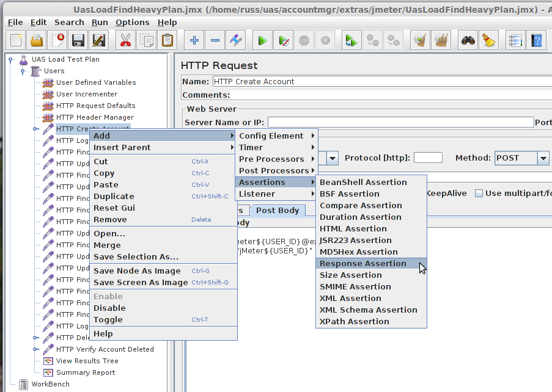552x392 pixels.
Task: Select HTTP Request Defaults in the tree
Action: [96, 106]
